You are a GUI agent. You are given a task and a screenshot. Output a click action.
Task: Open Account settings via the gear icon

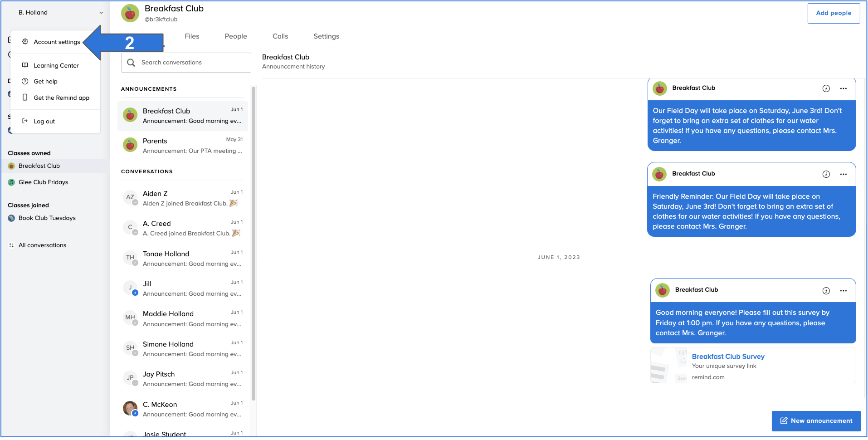(x=26, y=41)
